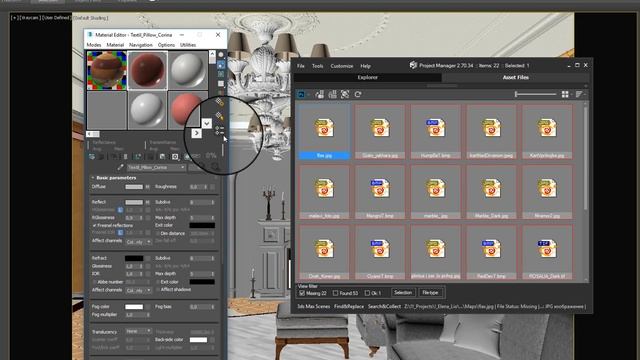This screenshot has width=640, height=360.
Task: Open the Modes menu in Material Editor
Action: (x=93, y=45)
